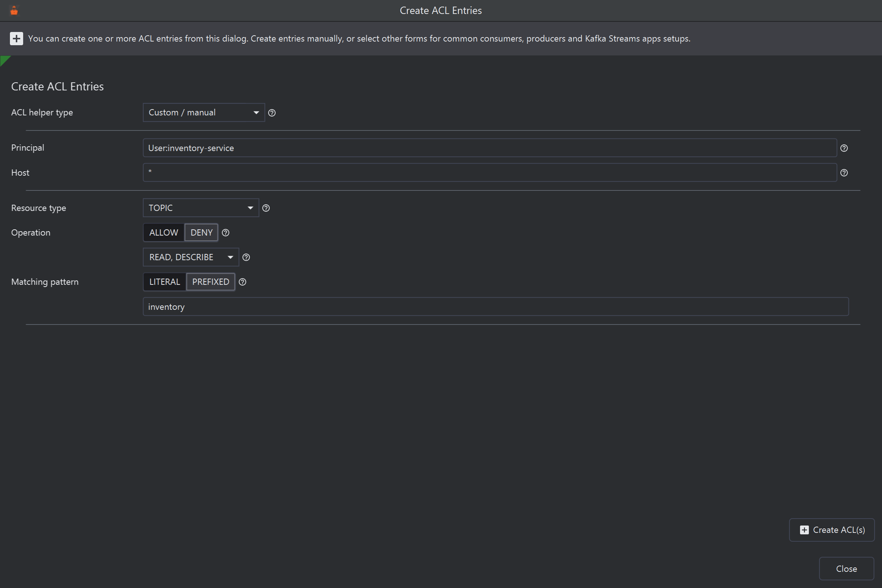
Task: Expand the READ, DESCRIBE operations dropdown
Action: 191,257
